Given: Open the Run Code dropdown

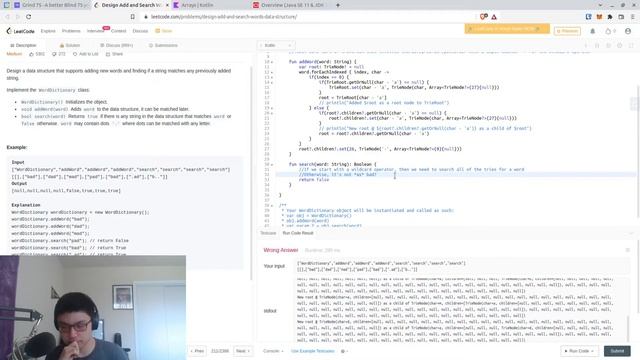Looking at the screenshot, I should click(x=579, y=351).
